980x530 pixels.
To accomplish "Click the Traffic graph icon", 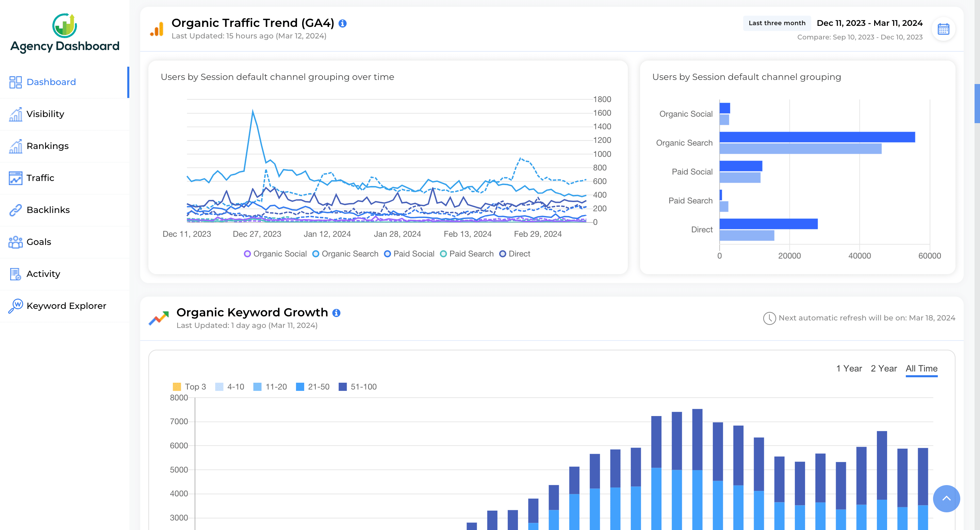I will point(16,178).
